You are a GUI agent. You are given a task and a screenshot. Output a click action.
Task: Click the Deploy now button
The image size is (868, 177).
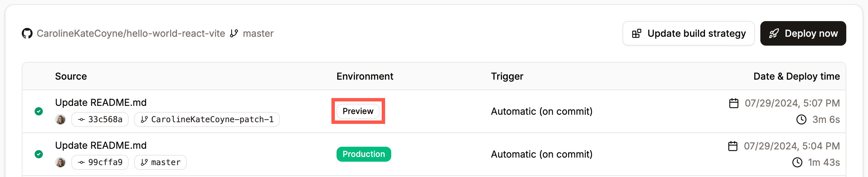click(803, 33)
